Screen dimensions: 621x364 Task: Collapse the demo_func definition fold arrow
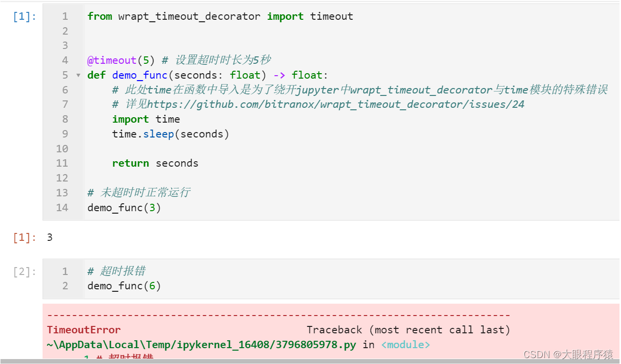coord(78,75)
